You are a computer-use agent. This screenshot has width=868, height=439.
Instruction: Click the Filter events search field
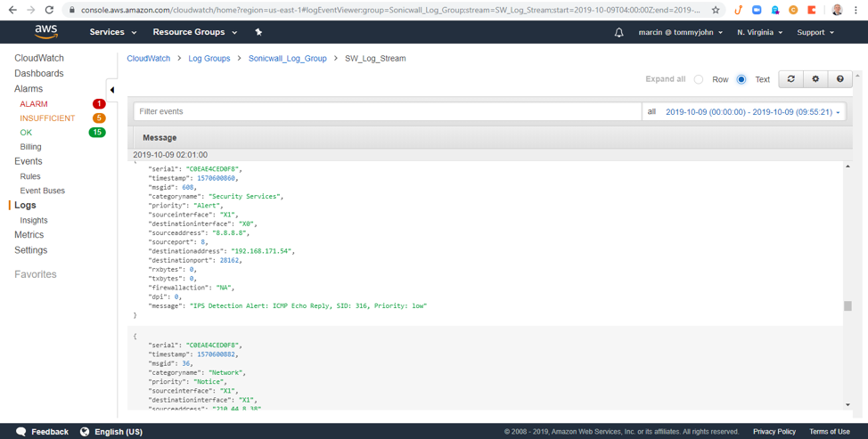[388, 112]
